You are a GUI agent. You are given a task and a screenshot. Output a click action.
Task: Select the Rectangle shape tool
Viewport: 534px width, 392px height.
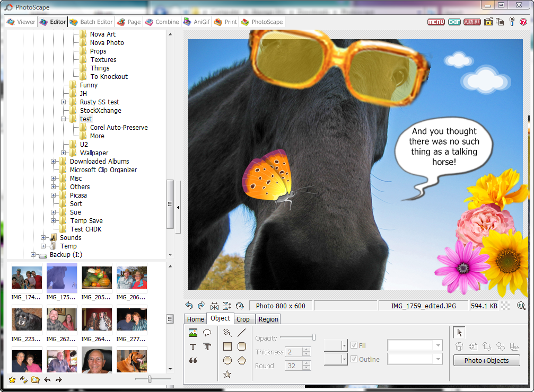227,347
